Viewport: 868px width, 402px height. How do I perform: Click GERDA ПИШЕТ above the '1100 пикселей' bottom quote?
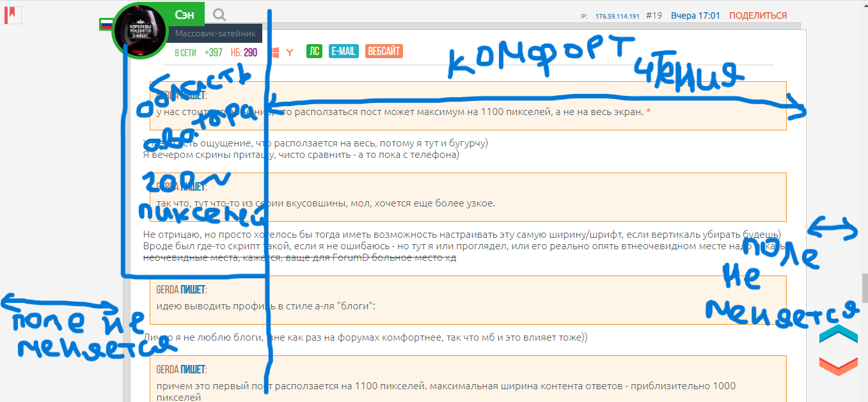pos(181,369)
